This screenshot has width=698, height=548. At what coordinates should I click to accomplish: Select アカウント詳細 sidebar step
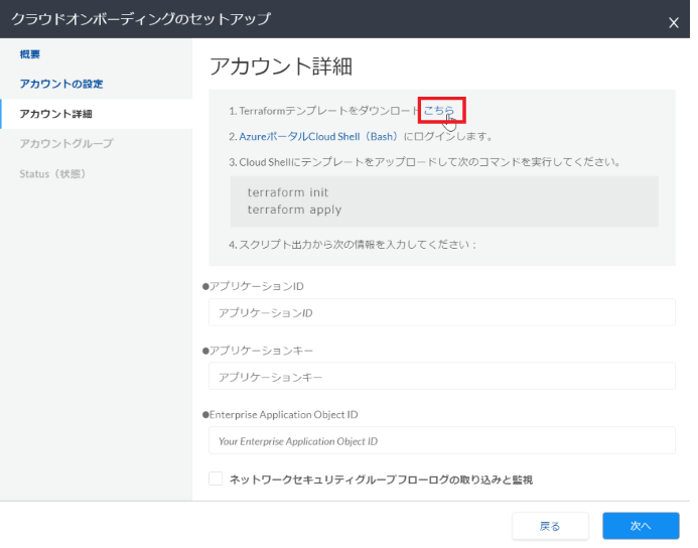(96, 114)
